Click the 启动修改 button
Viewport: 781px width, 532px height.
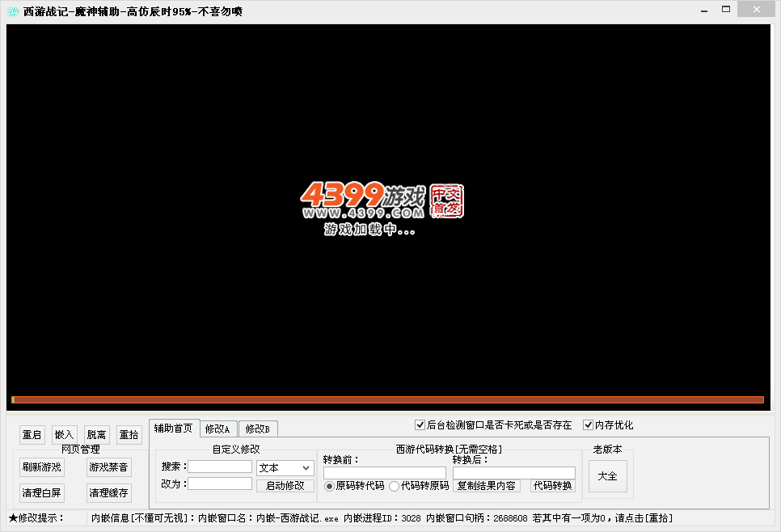pos(285,486)
